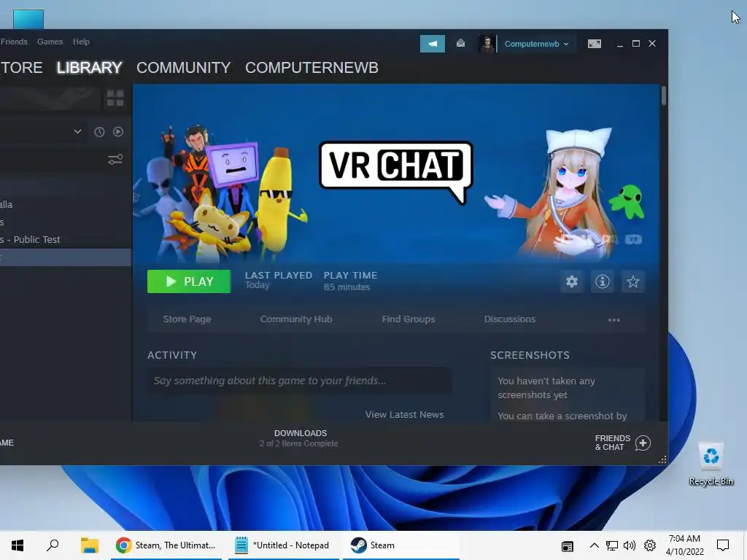Show hidden tray icons chevron

click(x=594, y=545)
